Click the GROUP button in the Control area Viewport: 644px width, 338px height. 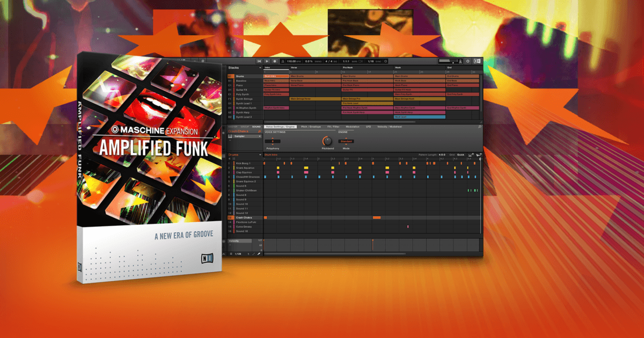click(244, 127)
